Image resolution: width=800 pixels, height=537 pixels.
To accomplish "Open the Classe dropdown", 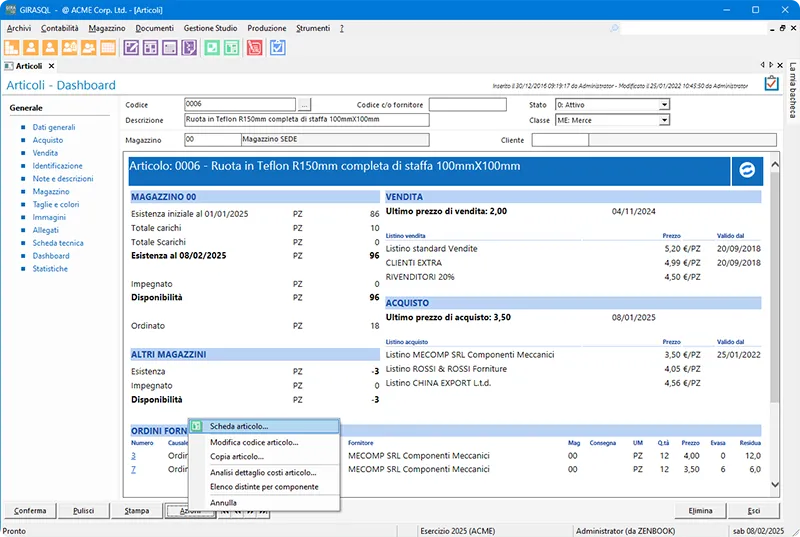I will point(664,120).
